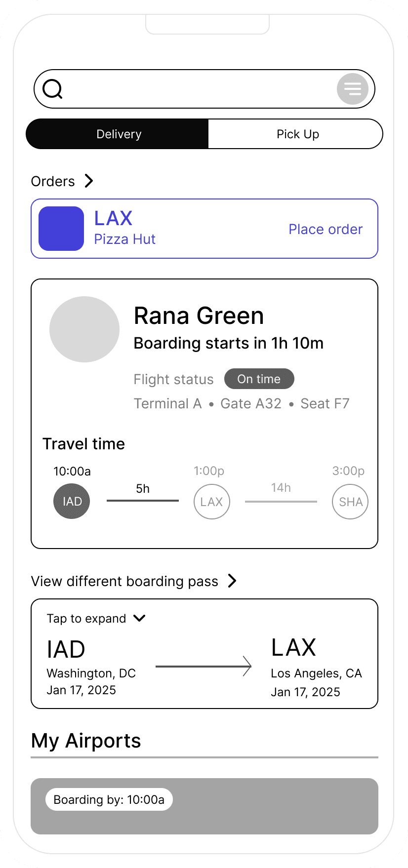408x868 pixels.
Task: Select the IAD airport circle
Action: tap(72, 501)
